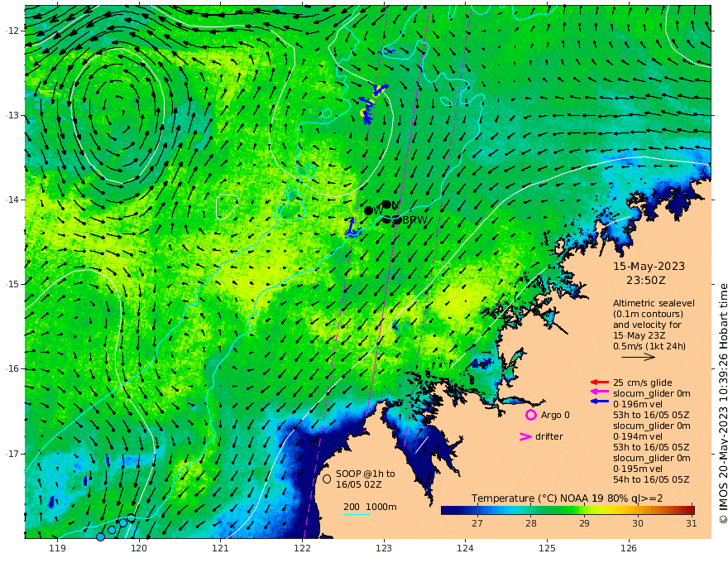
Task: Click longitude axis label 119
Action: (x=57, y=549)
